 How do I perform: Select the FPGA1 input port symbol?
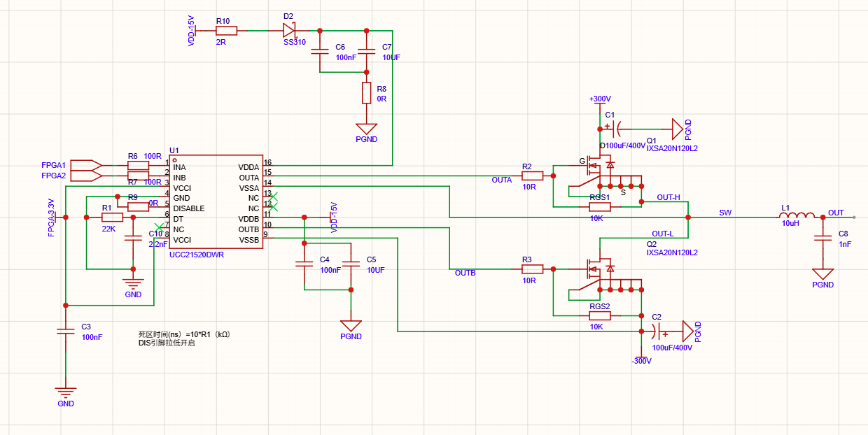[x=87, y=165]
